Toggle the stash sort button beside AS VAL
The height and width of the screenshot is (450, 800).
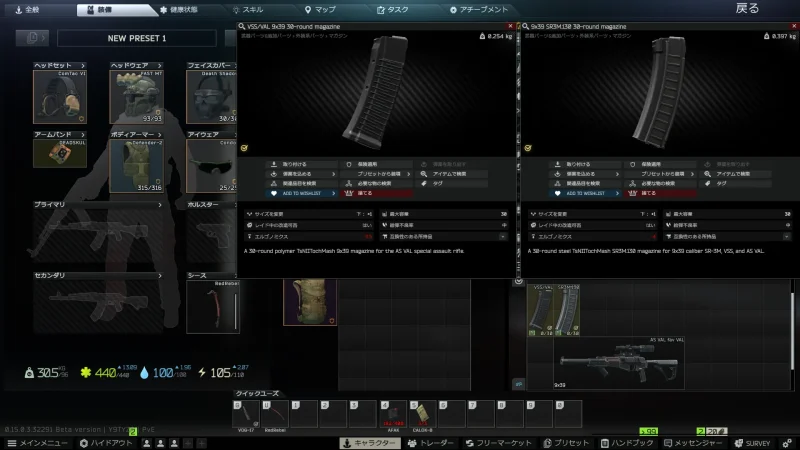click(x=518, y=383)
